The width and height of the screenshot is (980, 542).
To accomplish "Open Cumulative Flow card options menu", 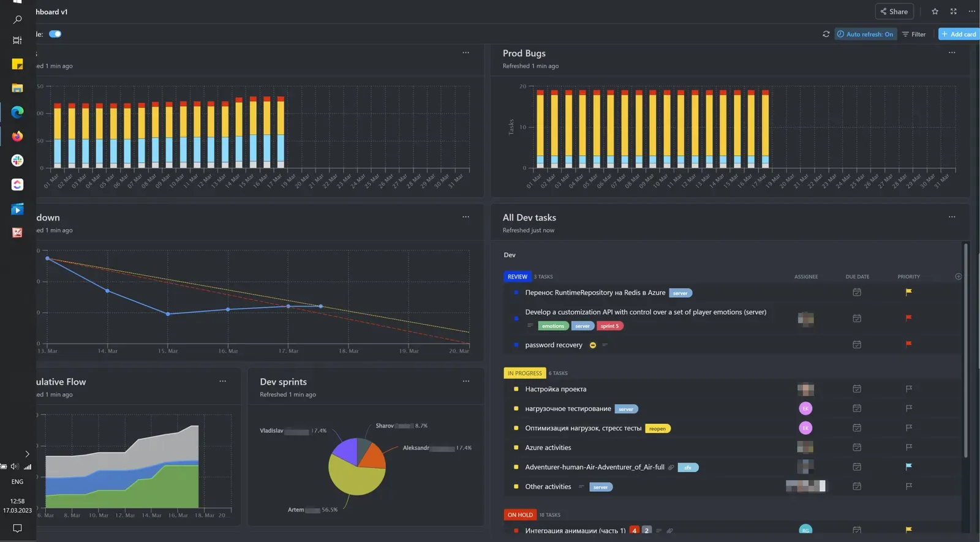I will click(x=223, y=381).
